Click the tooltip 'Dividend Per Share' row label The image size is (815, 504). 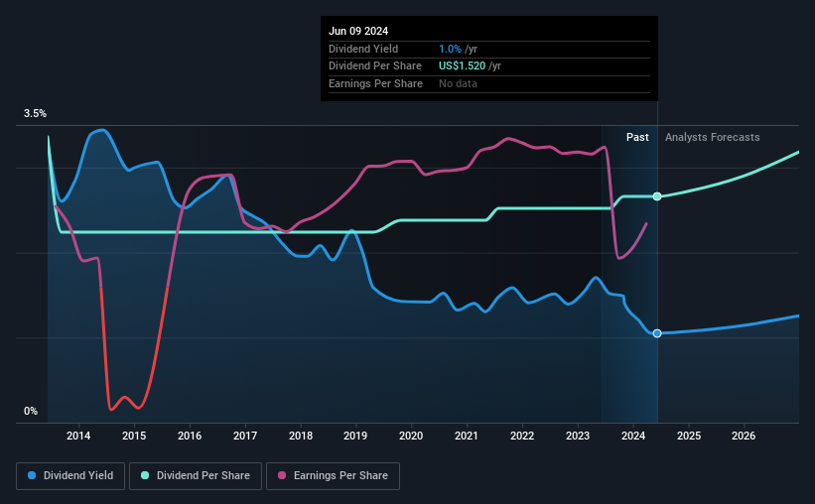[375, 66]
